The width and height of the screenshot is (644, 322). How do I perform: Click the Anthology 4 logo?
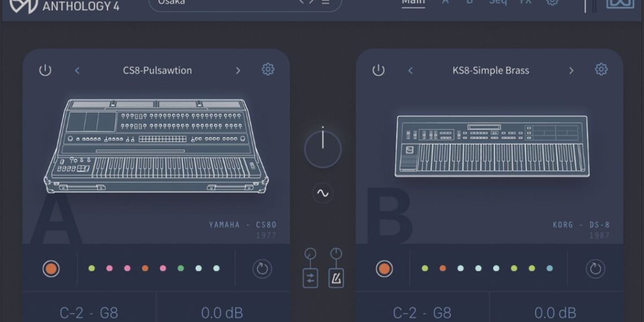(x=64, y=6)
